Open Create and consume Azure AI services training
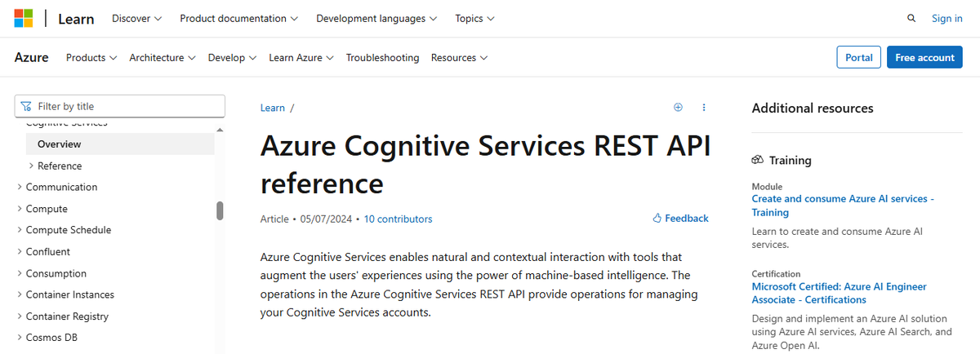 point(843,206)
